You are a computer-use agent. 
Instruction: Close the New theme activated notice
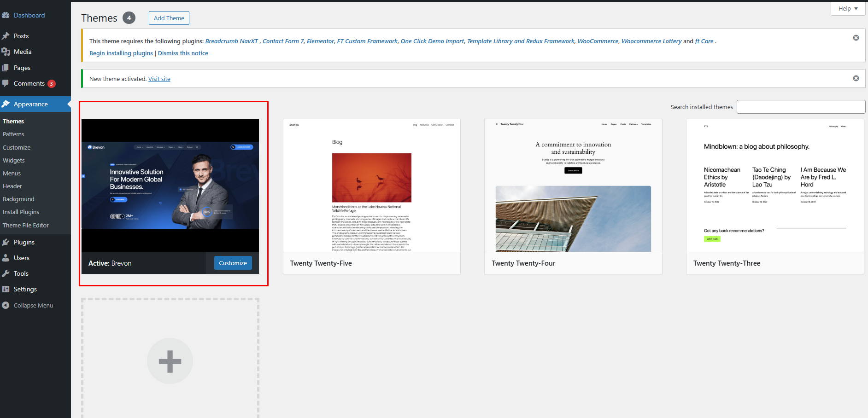coord(856,78)
